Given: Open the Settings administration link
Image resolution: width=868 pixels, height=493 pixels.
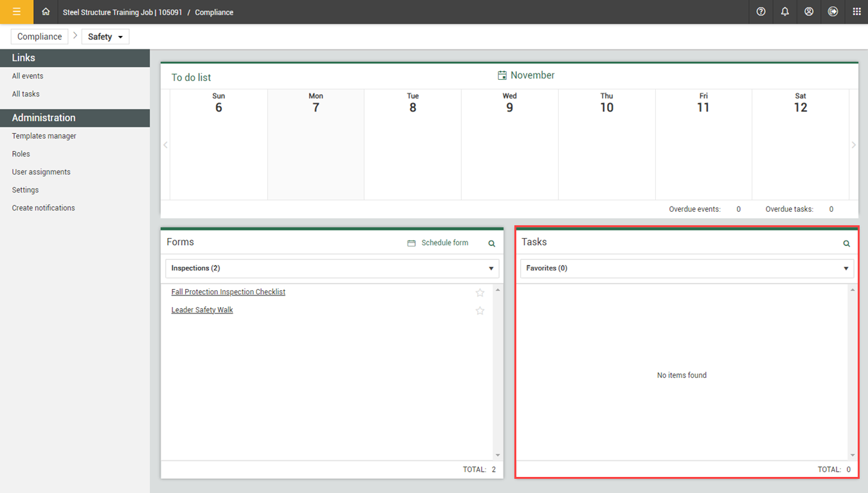Looking at the screenshot, I should [x=25, y=190].
